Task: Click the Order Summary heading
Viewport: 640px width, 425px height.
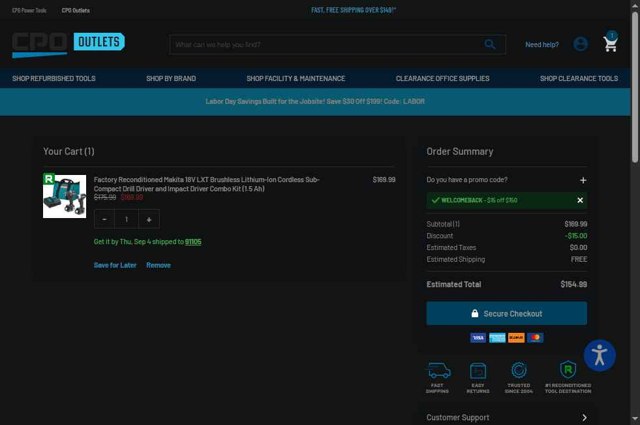Action: point(460,151)
